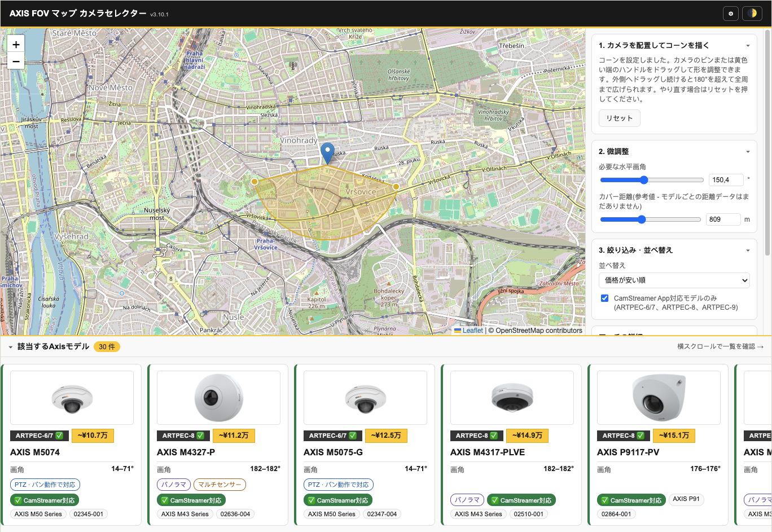
Task: Click the ~¥12.5万 price tag
Action: coord(387,436)
